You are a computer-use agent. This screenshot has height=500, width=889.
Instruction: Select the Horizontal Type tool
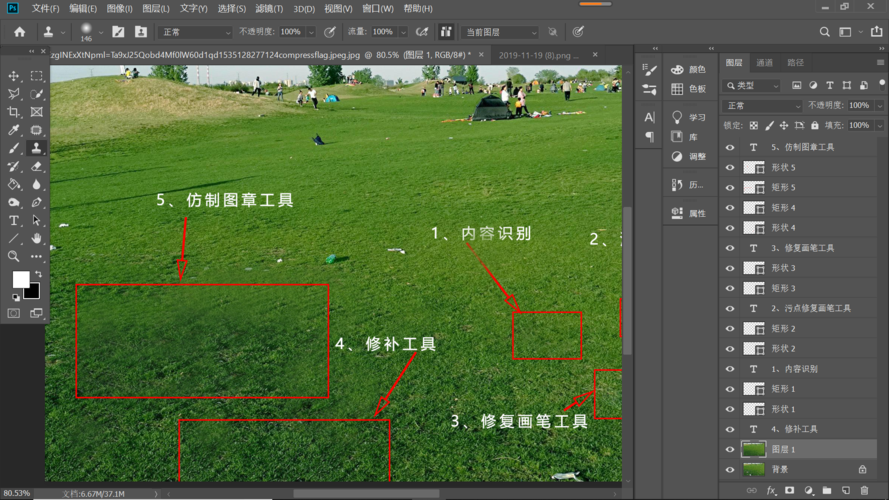point(14,220)
